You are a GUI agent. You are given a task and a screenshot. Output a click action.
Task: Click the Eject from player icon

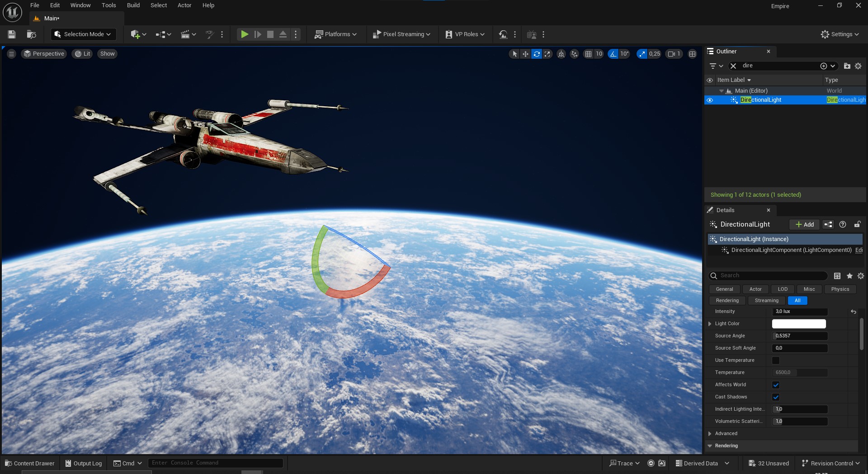tap(283, 34)
